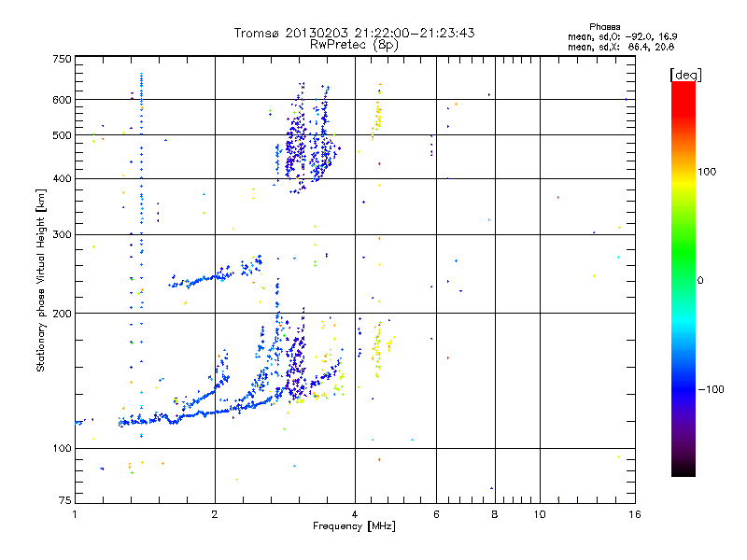
Task: Click the '750' y-axis tick label
Action: pyautogui.click(x=62, y=59)
